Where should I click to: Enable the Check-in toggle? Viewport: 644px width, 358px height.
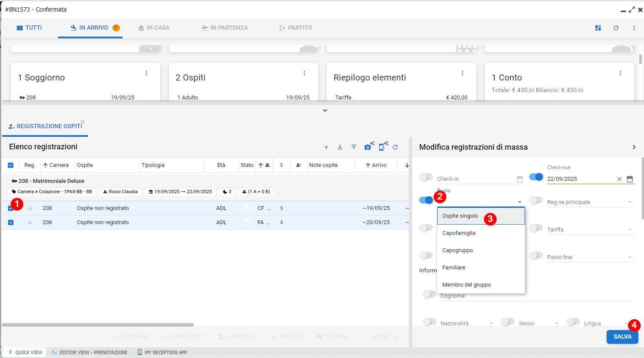coord(426,177)
